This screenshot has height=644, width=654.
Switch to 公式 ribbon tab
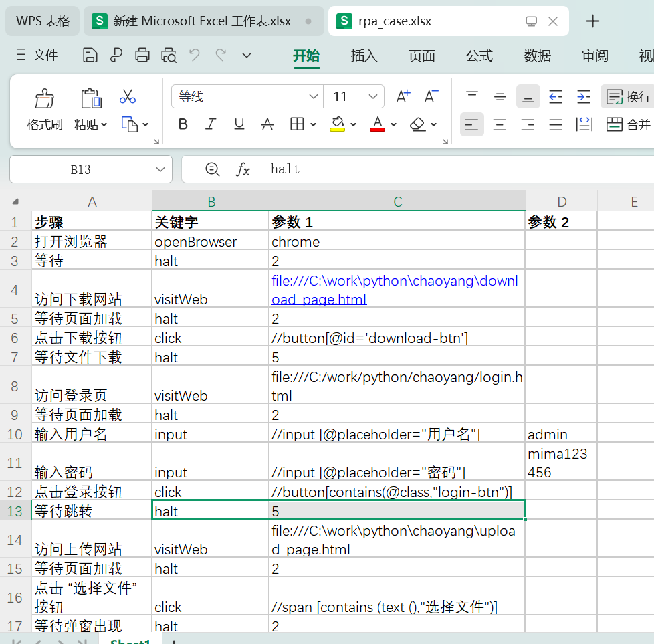tap(479, 56)
